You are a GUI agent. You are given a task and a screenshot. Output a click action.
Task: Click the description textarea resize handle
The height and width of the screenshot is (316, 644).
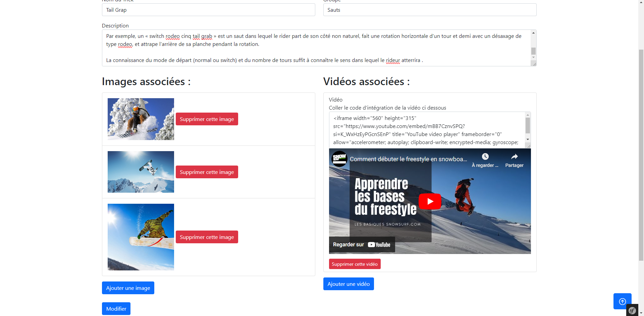click(534, 64)
